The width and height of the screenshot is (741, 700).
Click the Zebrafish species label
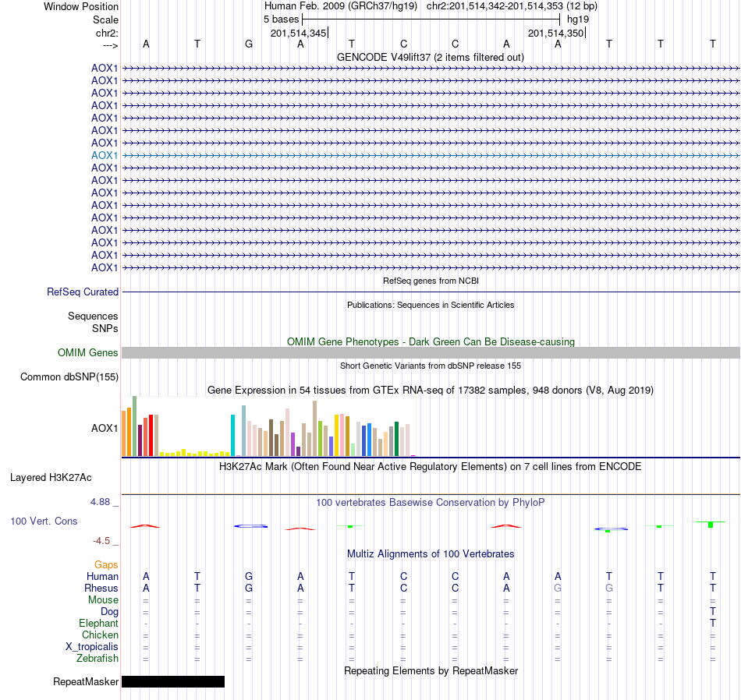coord(97,659)
